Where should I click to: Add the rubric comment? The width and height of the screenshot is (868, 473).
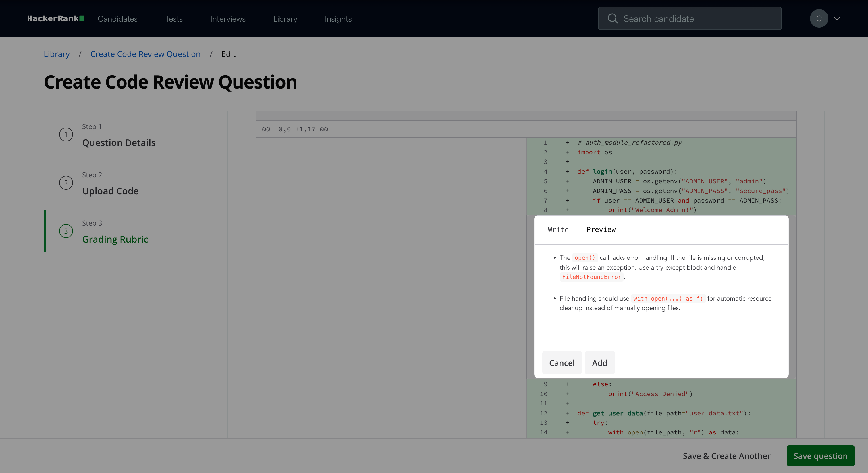click(599, 363)
